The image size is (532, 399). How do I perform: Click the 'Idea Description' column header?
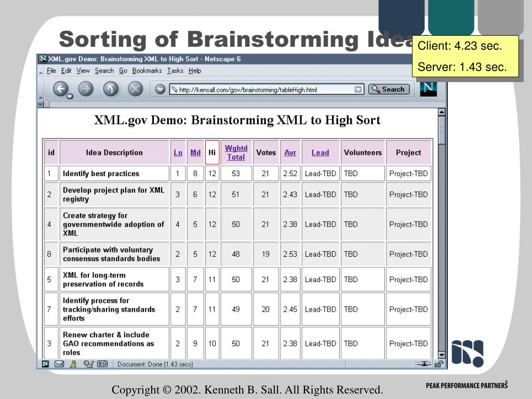tap(114, 152)
